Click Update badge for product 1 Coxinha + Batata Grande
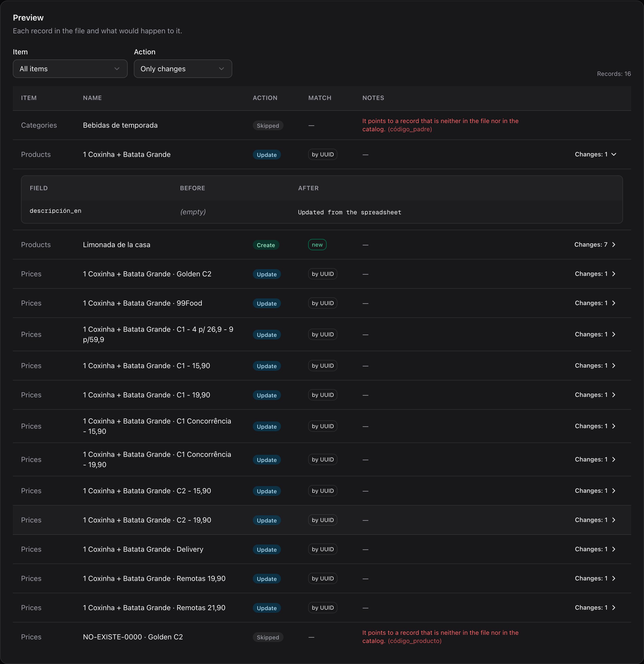Image resolution: width=644 pixels, height=664 pixels. (267, 155)
